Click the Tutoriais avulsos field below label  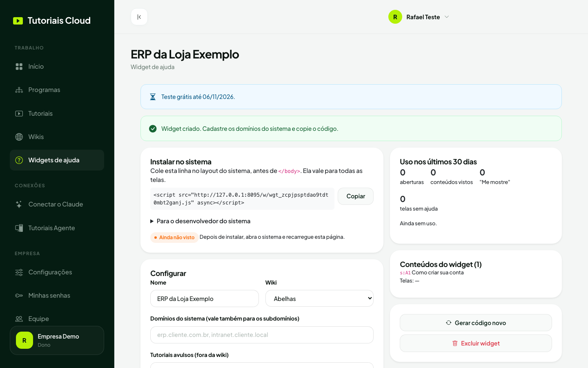pos(262,365)
